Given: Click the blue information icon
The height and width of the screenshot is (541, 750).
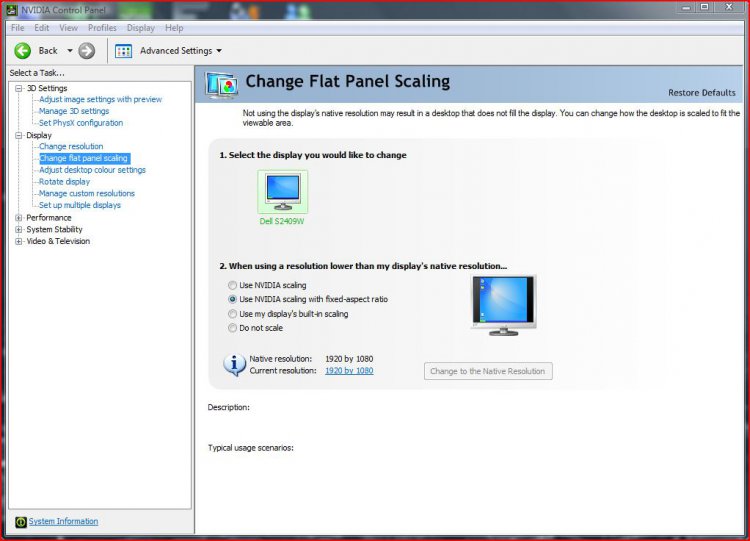Looking at the screenshot, I should (x=234, y=365).
